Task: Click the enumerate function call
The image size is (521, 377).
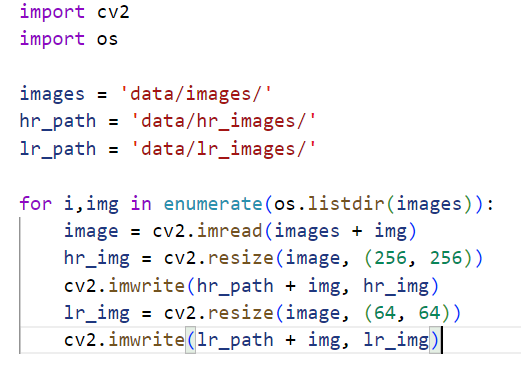Action: click(x=213, y=203)
